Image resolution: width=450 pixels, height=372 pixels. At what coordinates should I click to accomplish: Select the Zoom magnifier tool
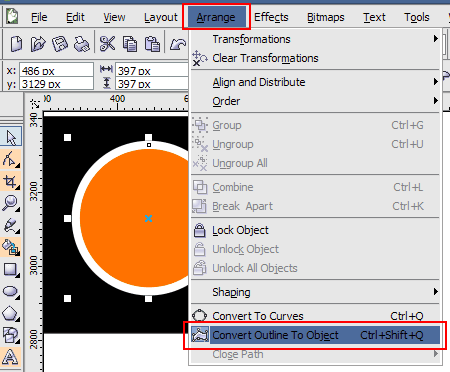[x=10, y=203]
